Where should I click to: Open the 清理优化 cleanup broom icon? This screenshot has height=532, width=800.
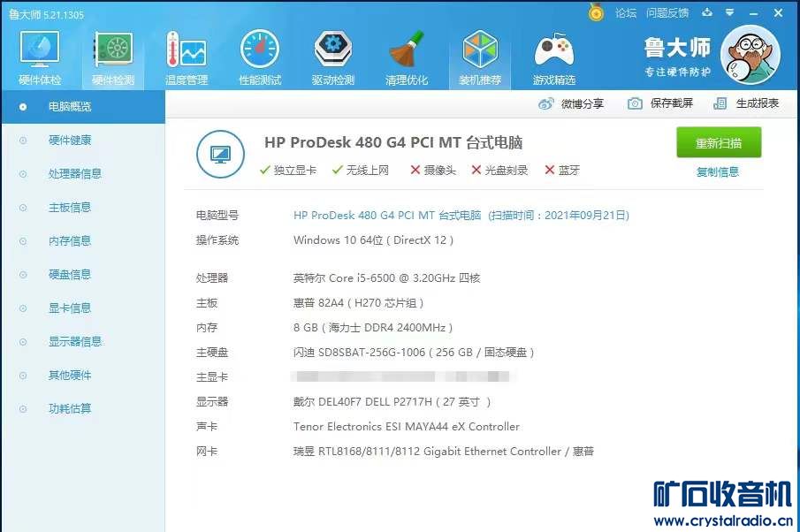[407, 57]
